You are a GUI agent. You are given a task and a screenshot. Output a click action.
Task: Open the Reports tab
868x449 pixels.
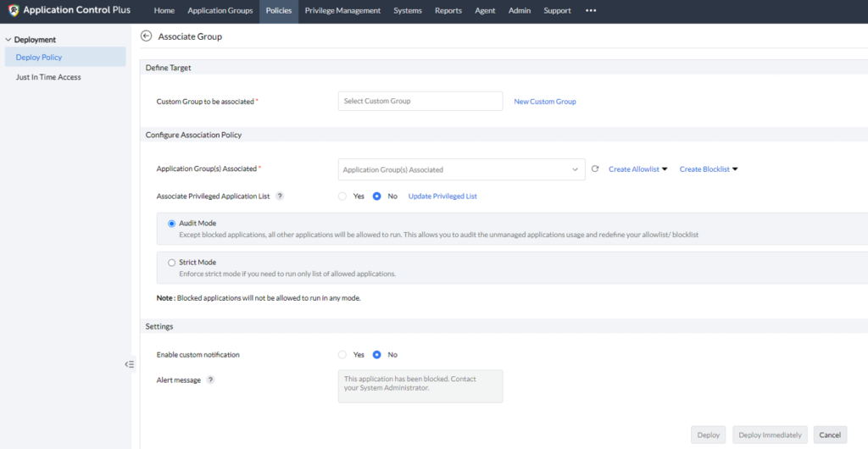(448, 10)
